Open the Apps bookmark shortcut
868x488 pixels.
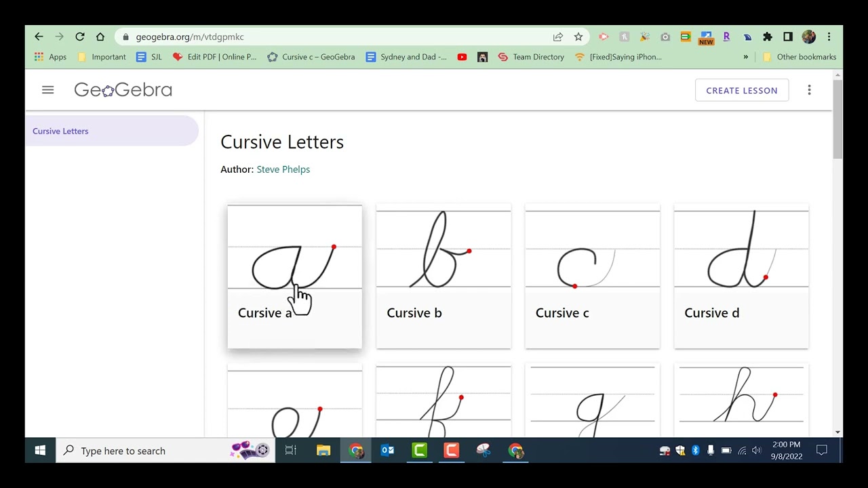(50, 57)
